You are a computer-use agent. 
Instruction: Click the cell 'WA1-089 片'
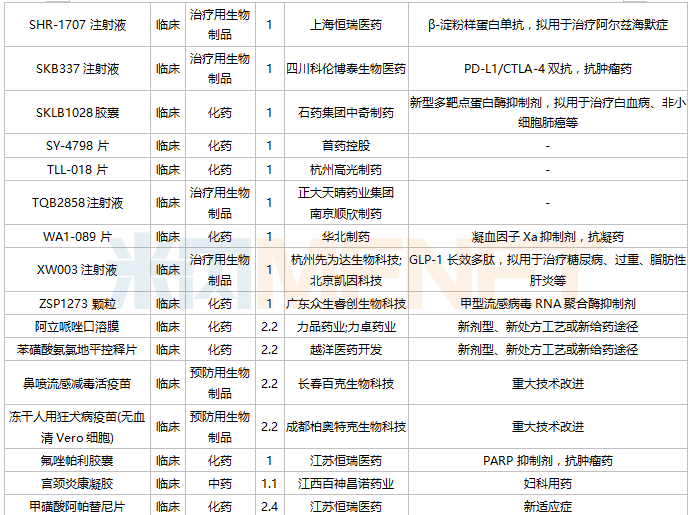(78, 237)
